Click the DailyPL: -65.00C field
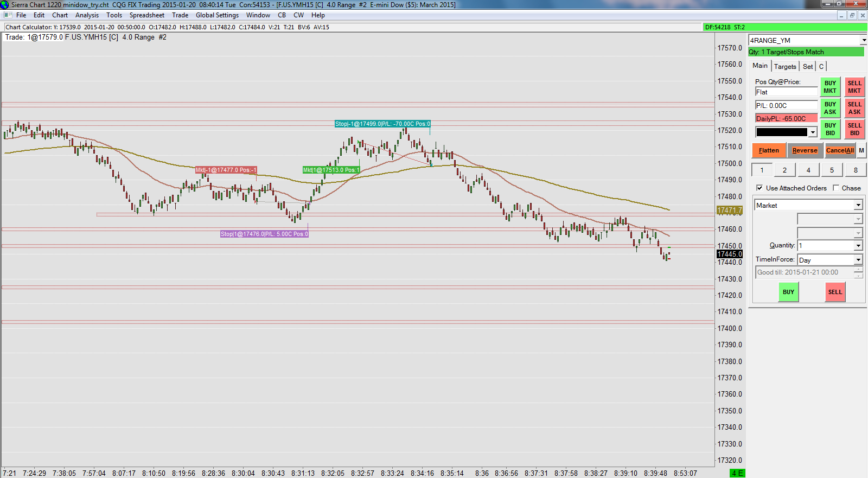The width and height of the screenshot is (868, 478). [x=786, y=118]
